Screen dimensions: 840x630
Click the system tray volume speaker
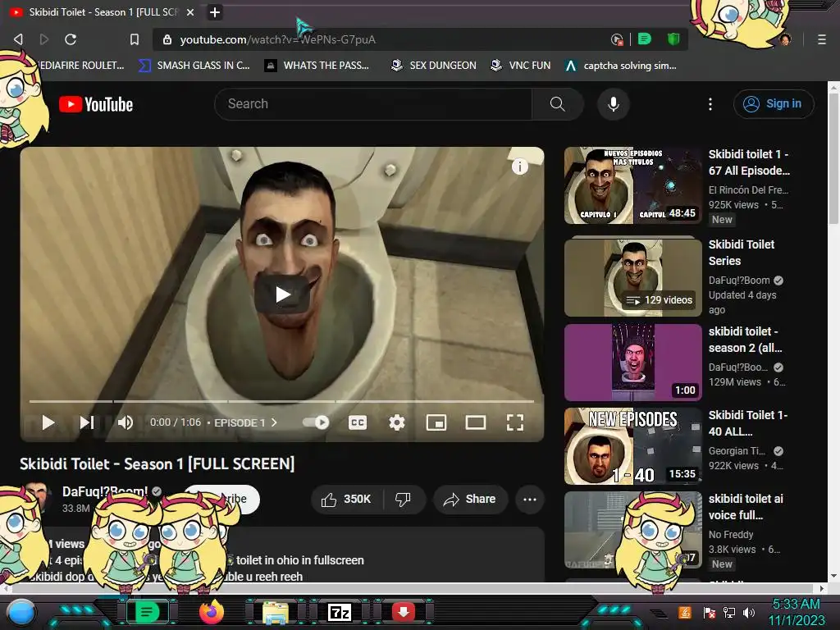click(749, 612)
